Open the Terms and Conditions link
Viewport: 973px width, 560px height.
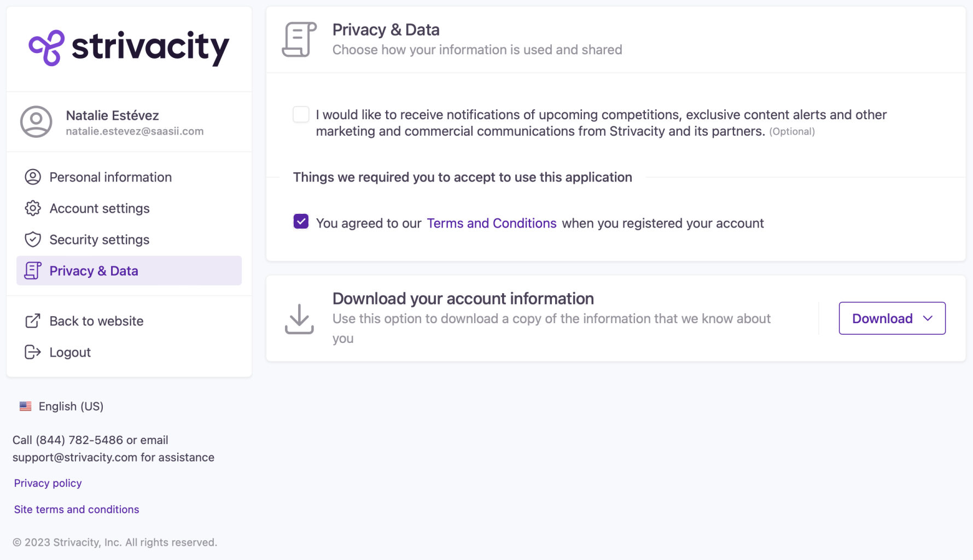click(x=491, y=223)
